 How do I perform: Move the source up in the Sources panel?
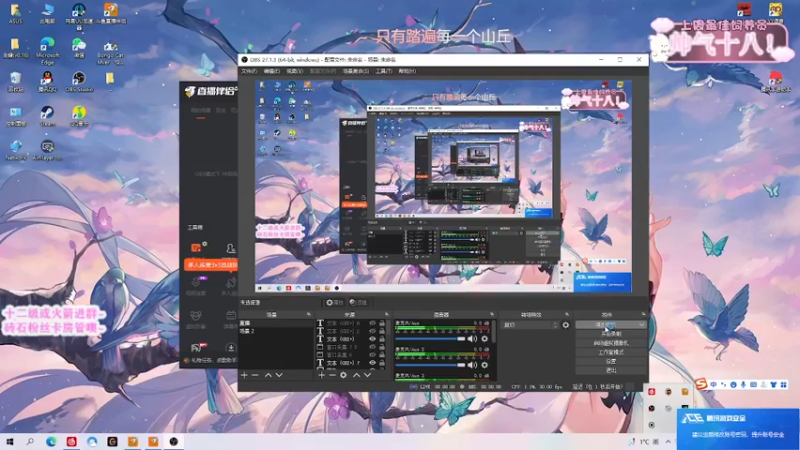pyautogui.click(x=357, y=375)
